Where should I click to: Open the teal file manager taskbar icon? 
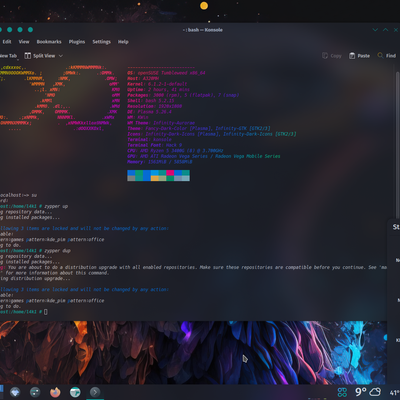[75, 392]
